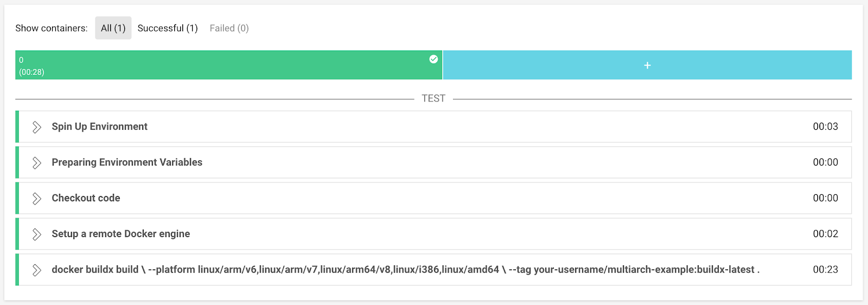Click the container duration (00:28) label
The image size is (868, 305).
31,72
